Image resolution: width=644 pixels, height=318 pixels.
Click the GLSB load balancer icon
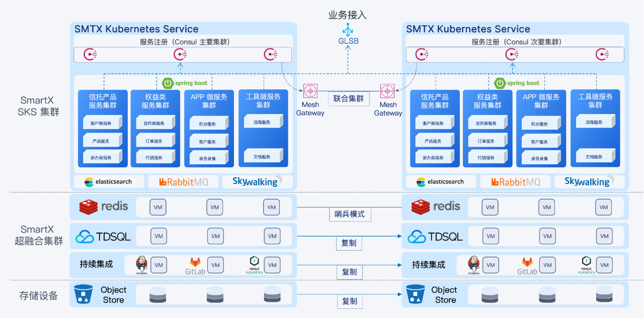(348, 29)
